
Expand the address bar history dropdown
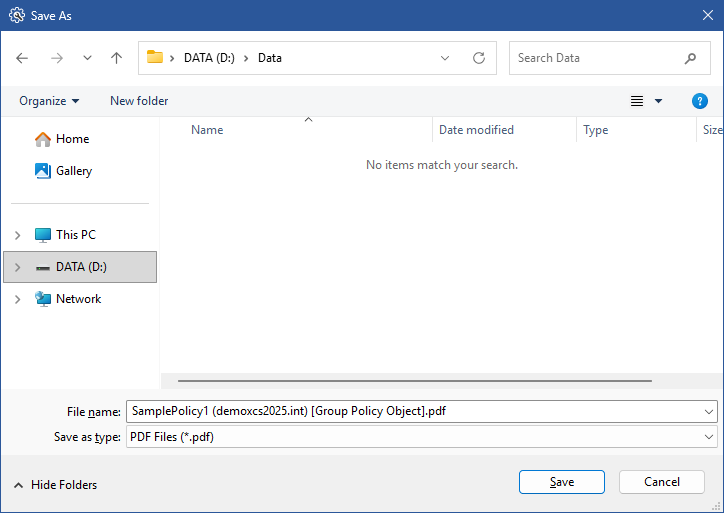click(445, 58)
